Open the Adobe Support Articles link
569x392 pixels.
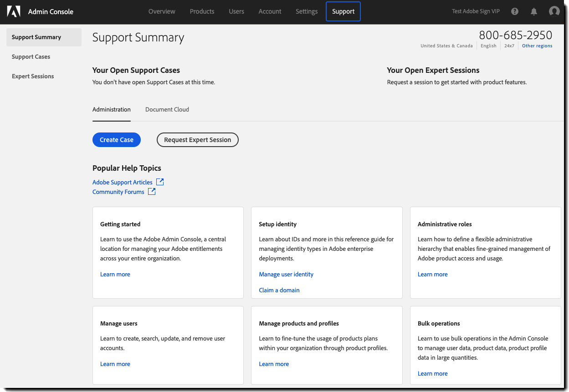(x=123, y=182)
